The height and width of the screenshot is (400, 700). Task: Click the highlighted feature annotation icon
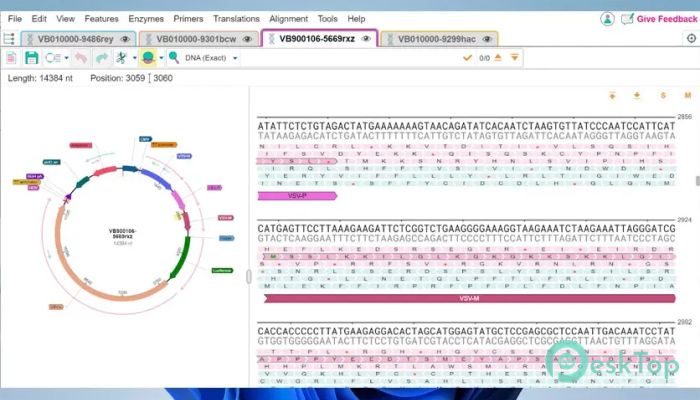(148, 58)
